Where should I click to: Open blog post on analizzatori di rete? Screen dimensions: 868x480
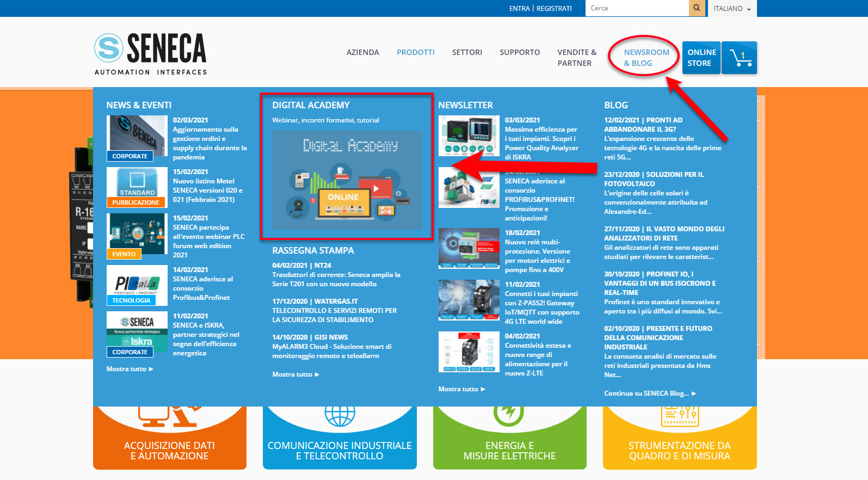(x=664, y=243)
